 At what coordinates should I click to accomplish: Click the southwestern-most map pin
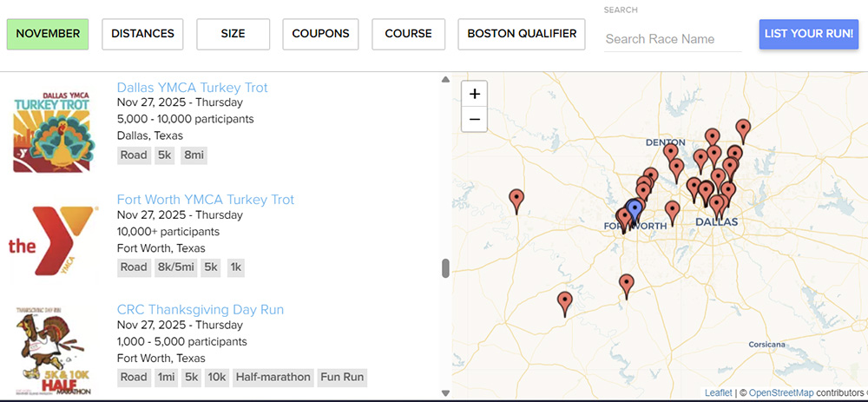coord(565,304)
